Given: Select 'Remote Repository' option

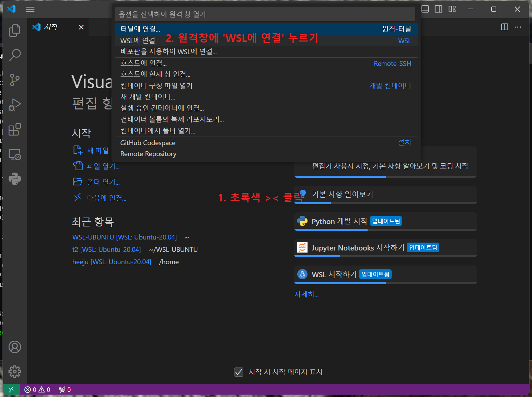Looking at the screenshot, I should 266,154.
